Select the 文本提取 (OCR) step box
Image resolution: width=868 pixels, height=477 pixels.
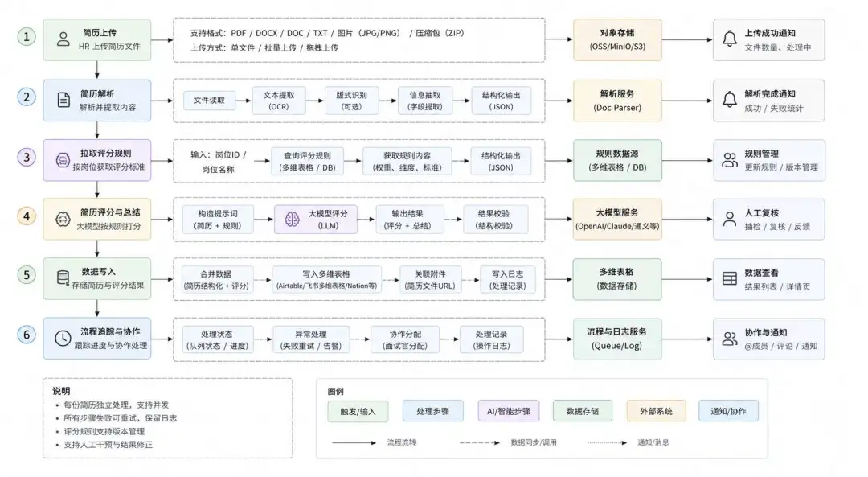pos(278,101)
